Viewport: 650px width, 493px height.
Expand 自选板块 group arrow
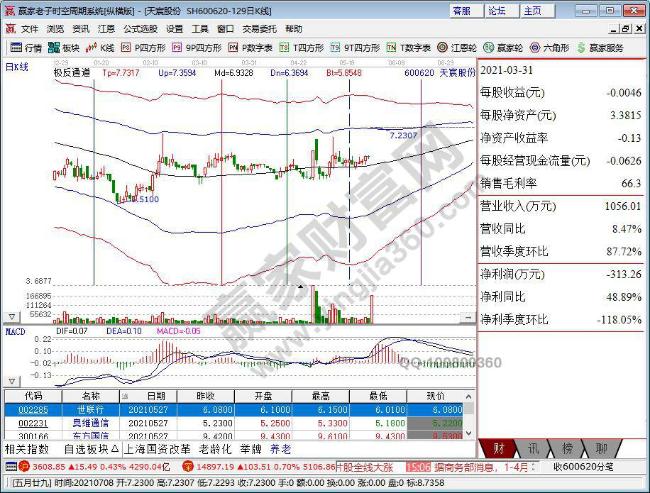click(x=115, y=449)
